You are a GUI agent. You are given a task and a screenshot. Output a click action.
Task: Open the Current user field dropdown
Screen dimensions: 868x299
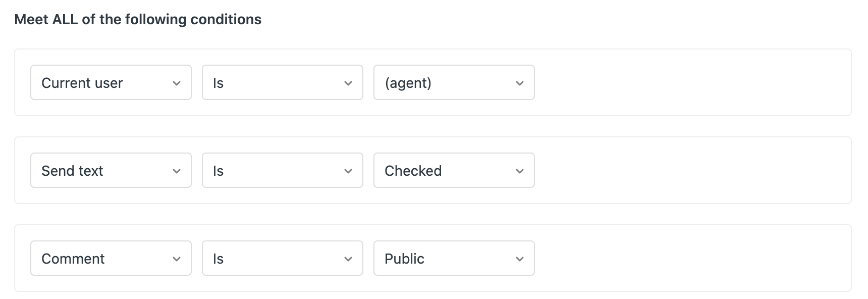tap(101, 82)
